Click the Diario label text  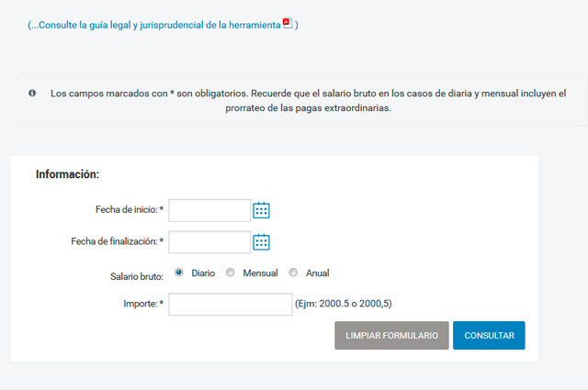click(x=203, y=273)
